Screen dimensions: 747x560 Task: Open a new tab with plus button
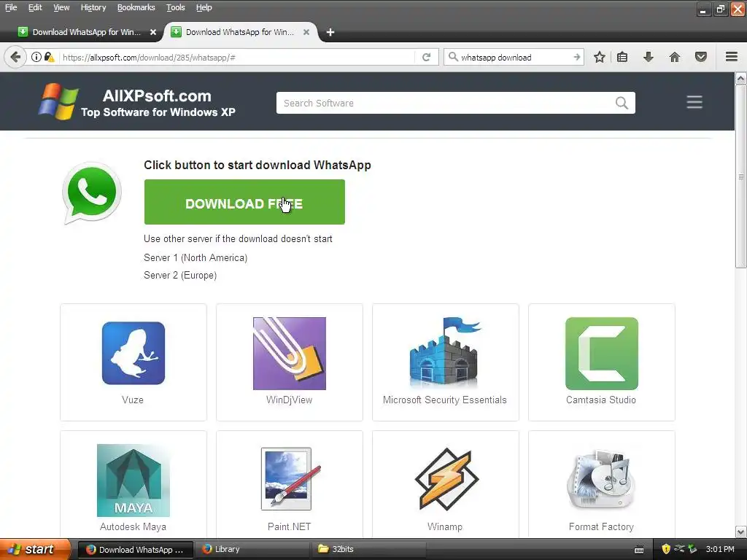click(x=330, y=32)
